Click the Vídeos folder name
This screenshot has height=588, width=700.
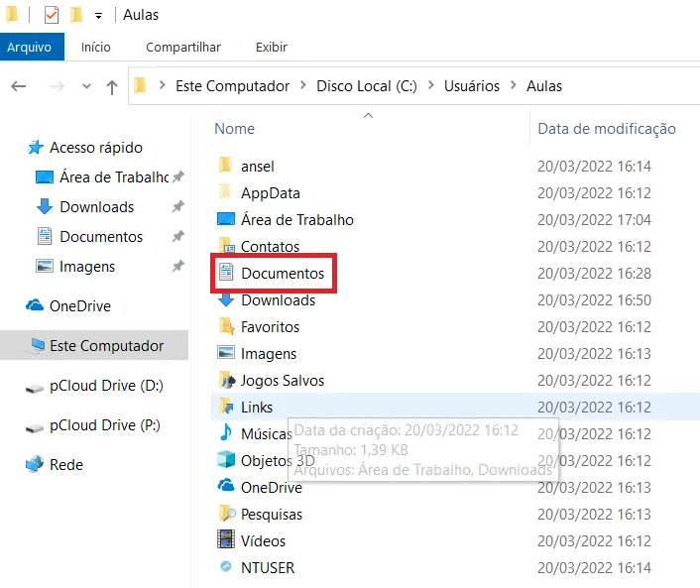263,541
